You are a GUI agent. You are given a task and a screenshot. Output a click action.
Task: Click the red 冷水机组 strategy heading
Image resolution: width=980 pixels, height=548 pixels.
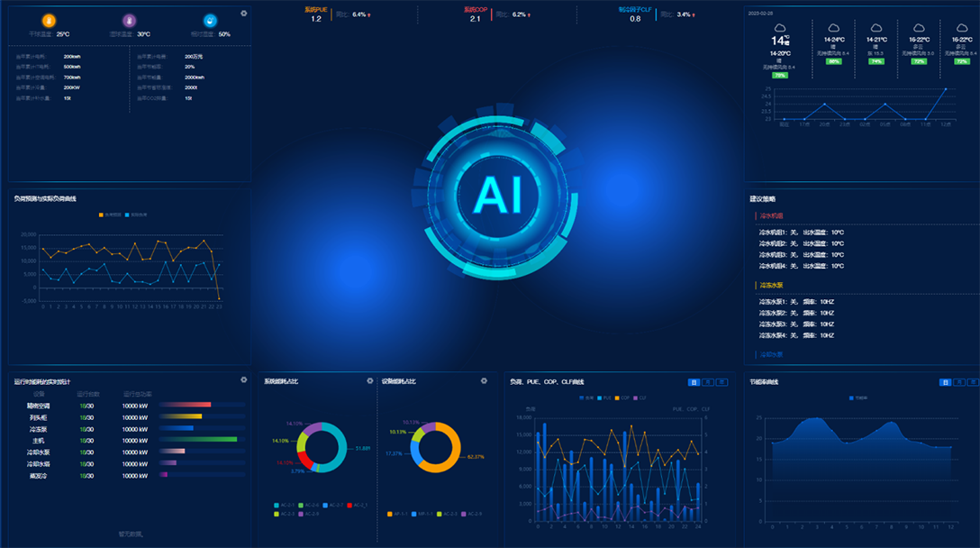pos(771,215)
